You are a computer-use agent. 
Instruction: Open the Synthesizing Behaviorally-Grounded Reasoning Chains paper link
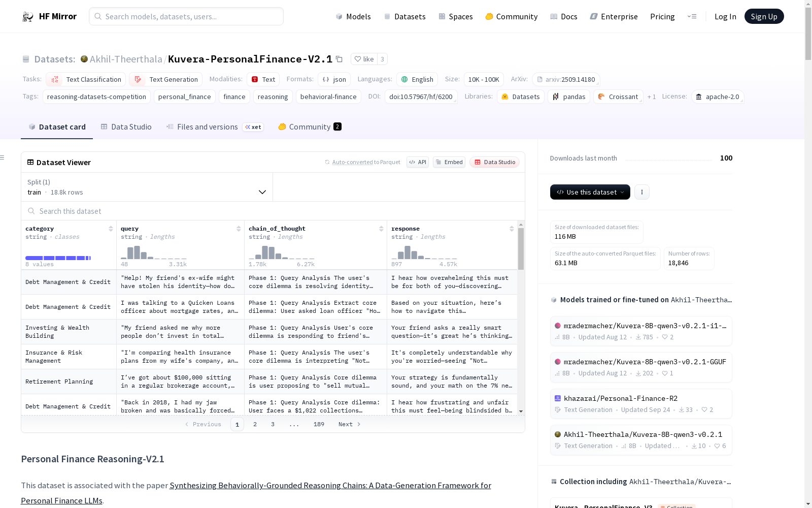(256, 493)
